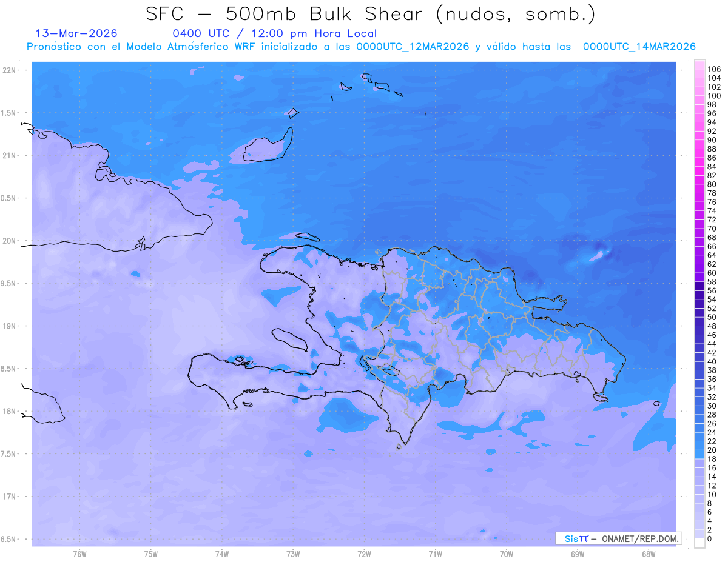Click the colorbar swatch between 16 and 18
Image resolution: width=728 pixels, height=562 pixels.
point(699,463)
